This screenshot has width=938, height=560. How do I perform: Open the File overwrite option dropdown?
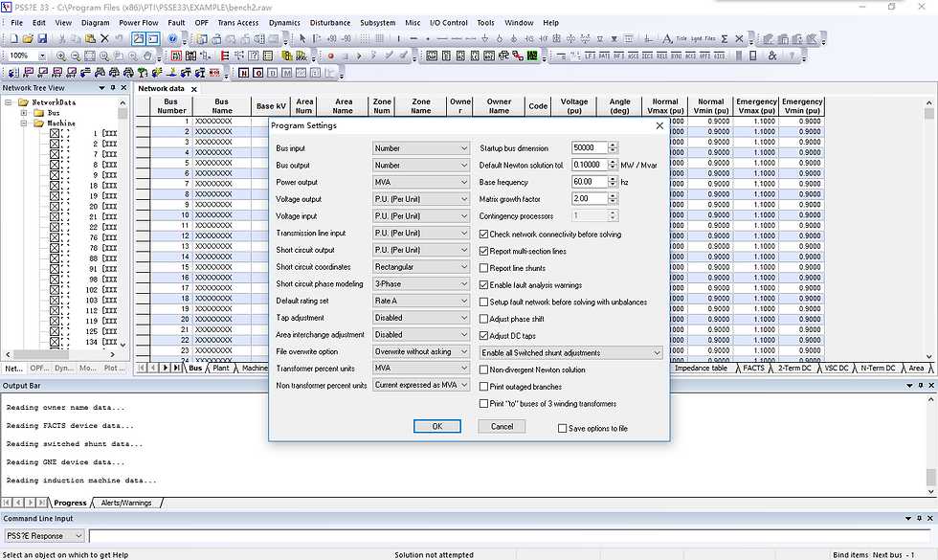pyautogui.click(x=421, y=352)
